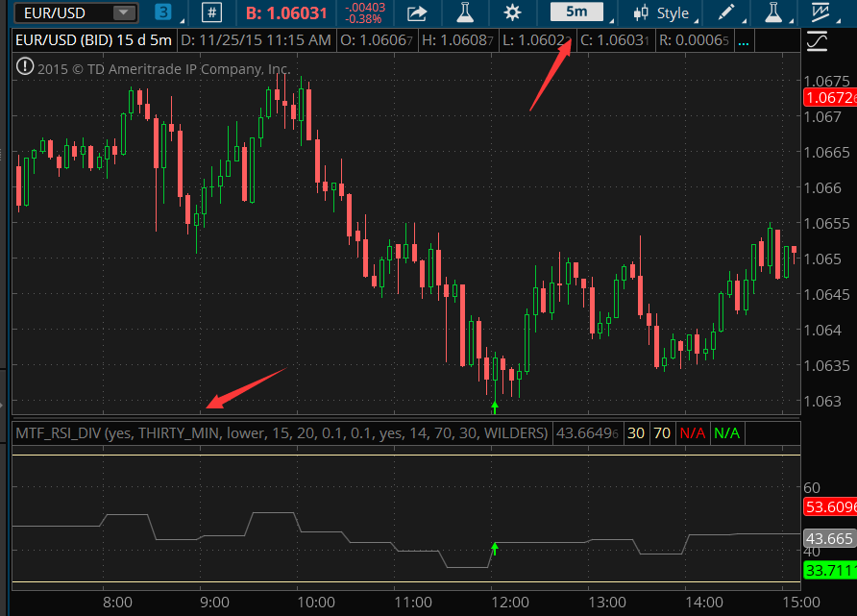Screen dimensions: 857x616
Task: Expand the EUR/USD symbol dropdown arrow
Action: point(124,12)
